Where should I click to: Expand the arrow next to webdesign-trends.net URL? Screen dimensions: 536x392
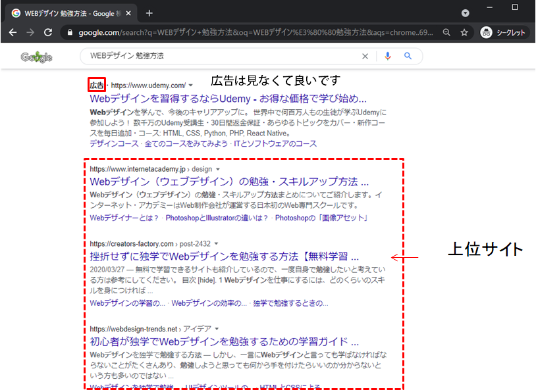[x=217, y=329]
